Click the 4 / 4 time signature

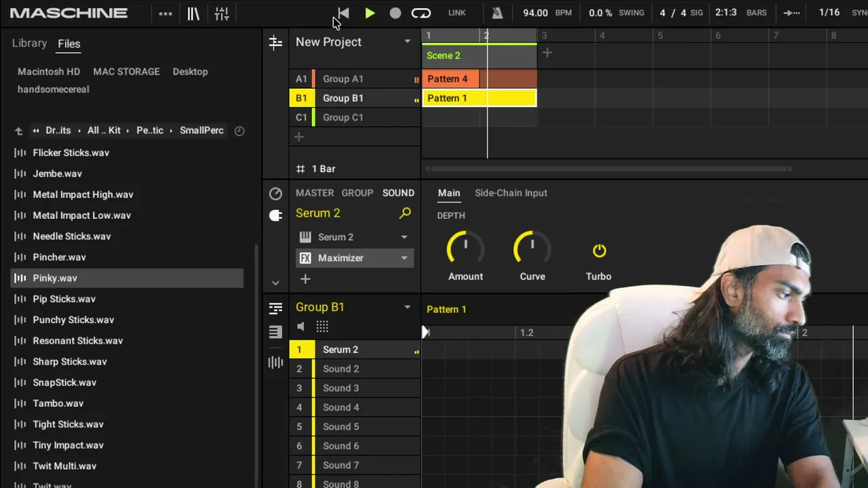click(673, 13)
